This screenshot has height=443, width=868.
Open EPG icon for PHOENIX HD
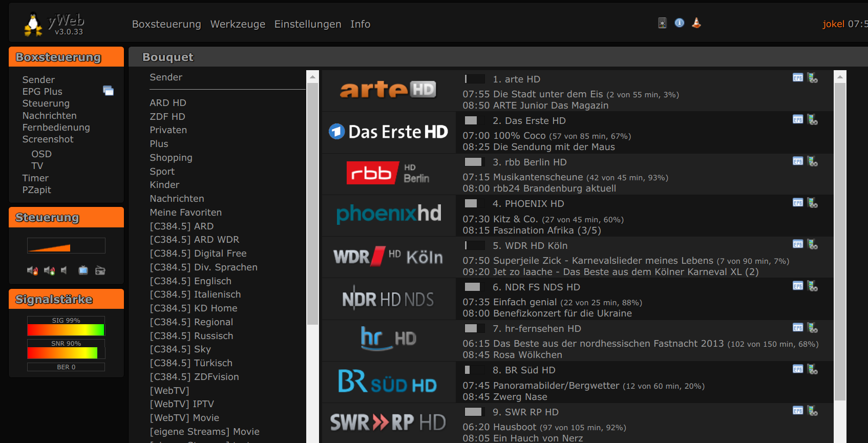[x=798, y=203]
